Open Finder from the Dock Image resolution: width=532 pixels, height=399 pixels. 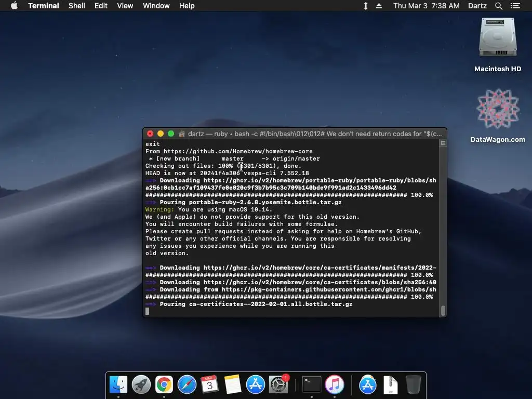[118, 384]
